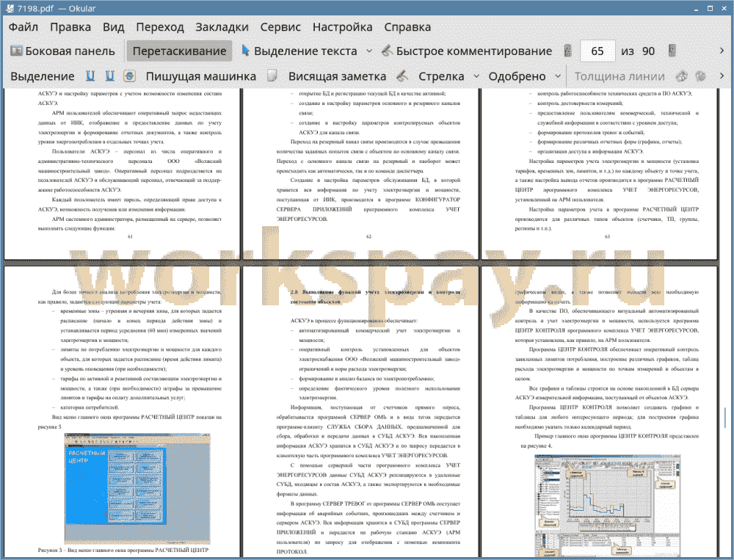Click heading '2.8 Выполнение функций учета'

[375, 297]
